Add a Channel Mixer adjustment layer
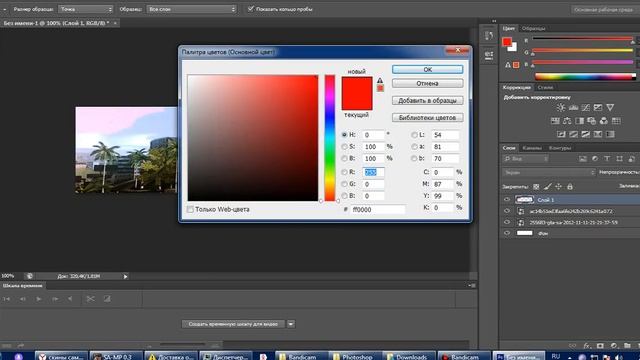Viewport: 640px width, 360px height. click(x=604, y=121)
